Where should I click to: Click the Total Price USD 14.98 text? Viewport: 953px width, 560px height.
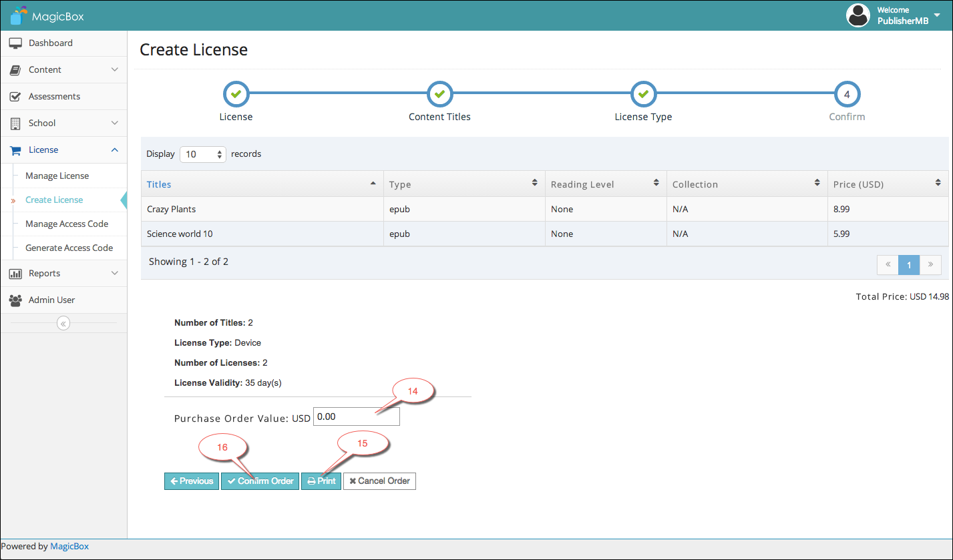[x=902, y=296]
